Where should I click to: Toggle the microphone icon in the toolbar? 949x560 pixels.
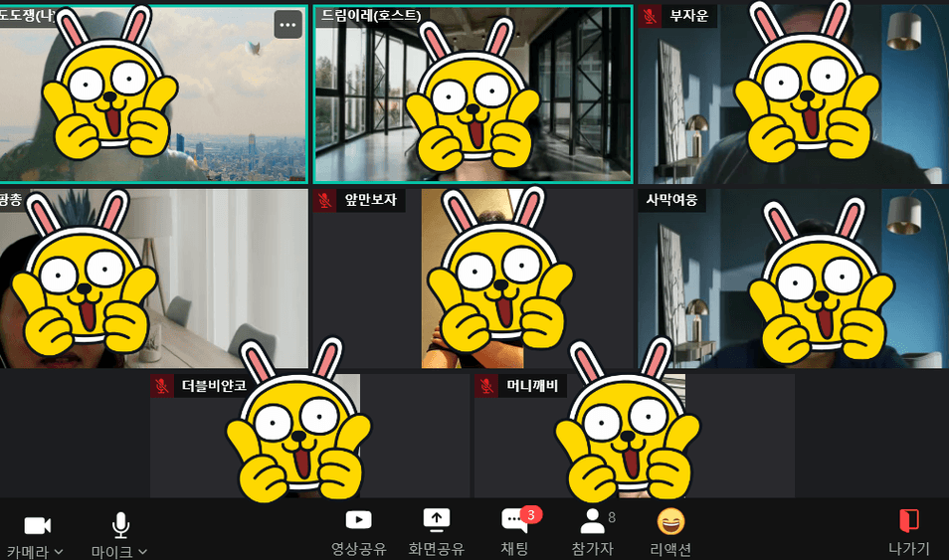pyautogui.click(x=121, y=525)
